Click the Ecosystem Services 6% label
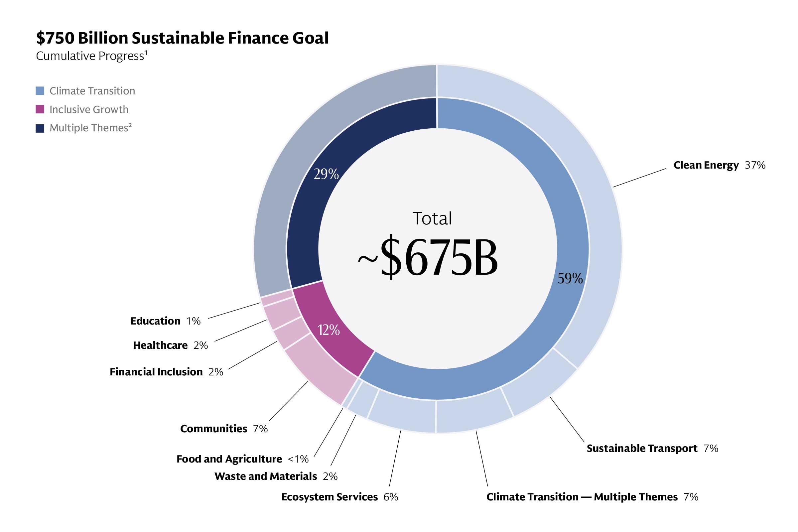This screenshot has width=798, height=532. pyautogui.click(x=339, y=497)
